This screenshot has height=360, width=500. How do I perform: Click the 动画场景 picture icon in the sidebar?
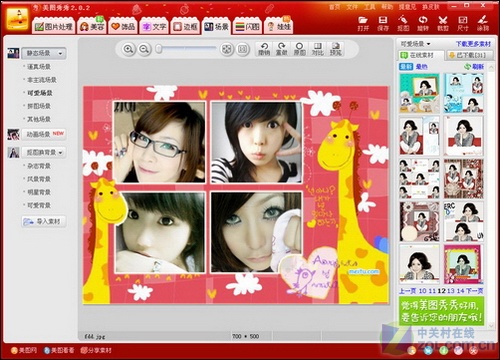click(13, 134)
